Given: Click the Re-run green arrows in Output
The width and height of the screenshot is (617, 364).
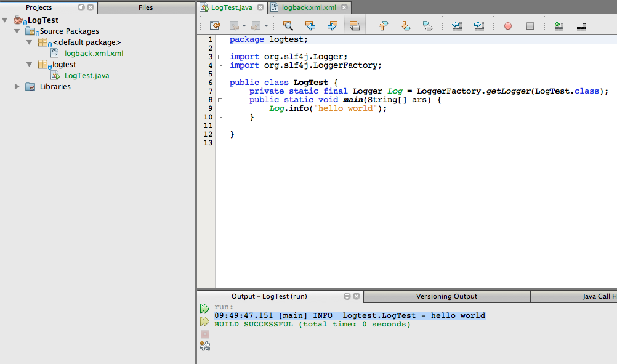Looking at the screenshot, I should pos(204,309).
